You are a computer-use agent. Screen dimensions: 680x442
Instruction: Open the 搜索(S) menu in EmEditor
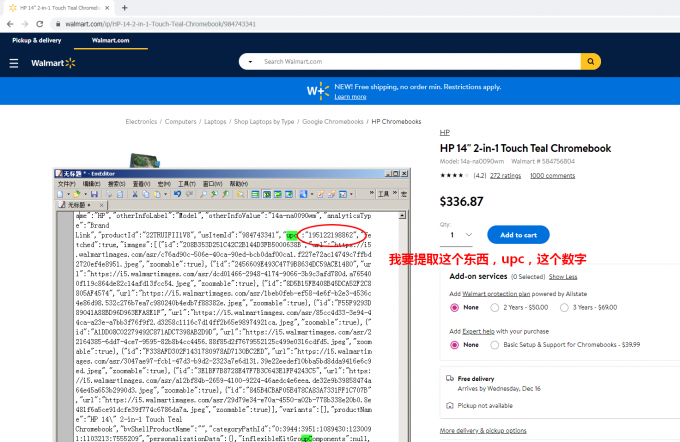pos(117,184)
